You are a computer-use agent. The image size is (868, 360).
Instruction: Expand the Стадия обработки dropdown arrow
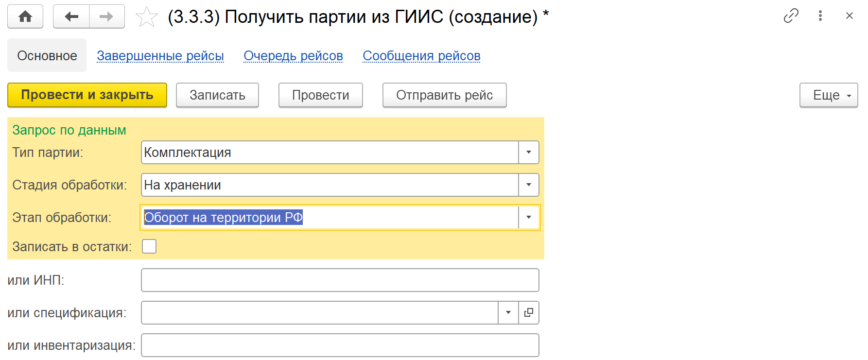[x=529, y=185]
